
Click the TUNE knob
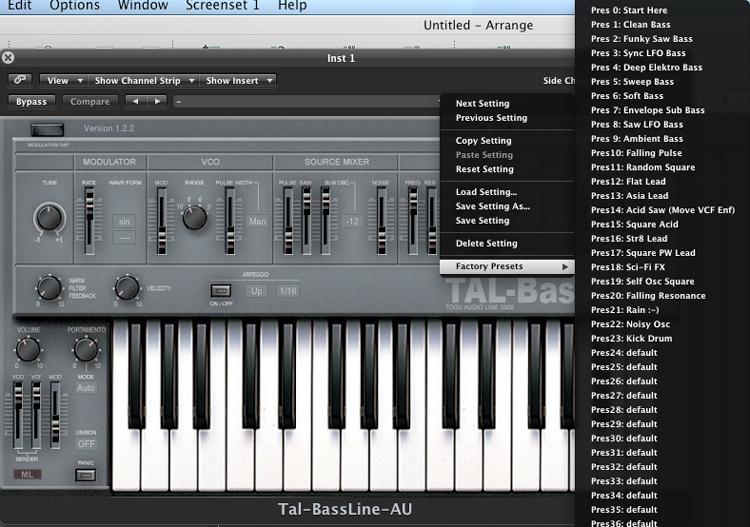tap(49, 217)
